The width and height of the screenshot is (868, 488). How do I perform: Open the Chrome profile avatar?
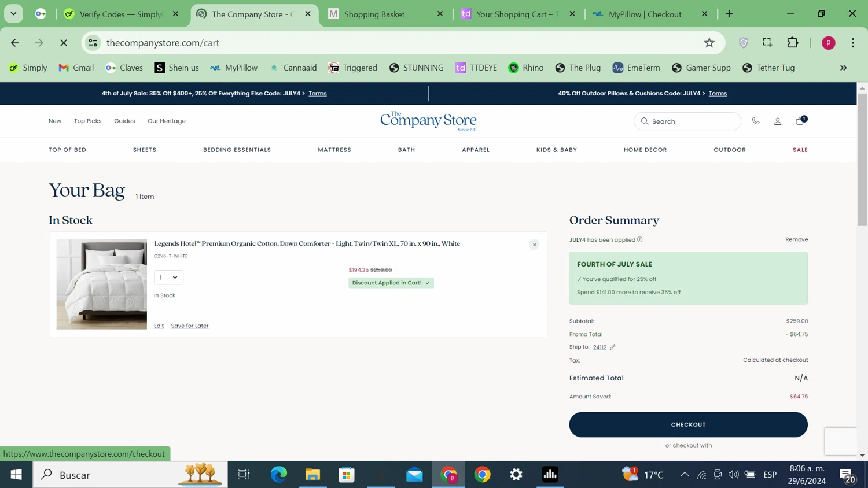pyautogui.click(x=828, y=43)
